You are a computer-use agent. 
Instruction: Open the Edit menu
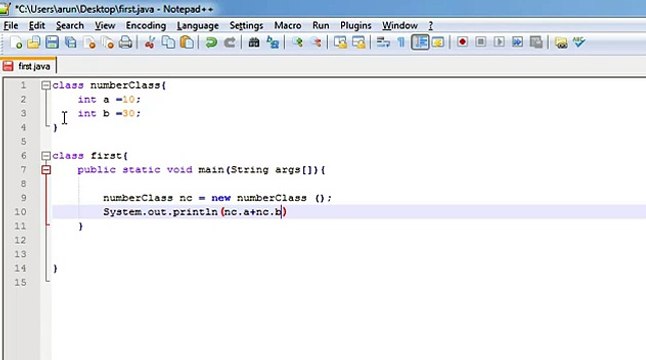click(x=37, y=26)
